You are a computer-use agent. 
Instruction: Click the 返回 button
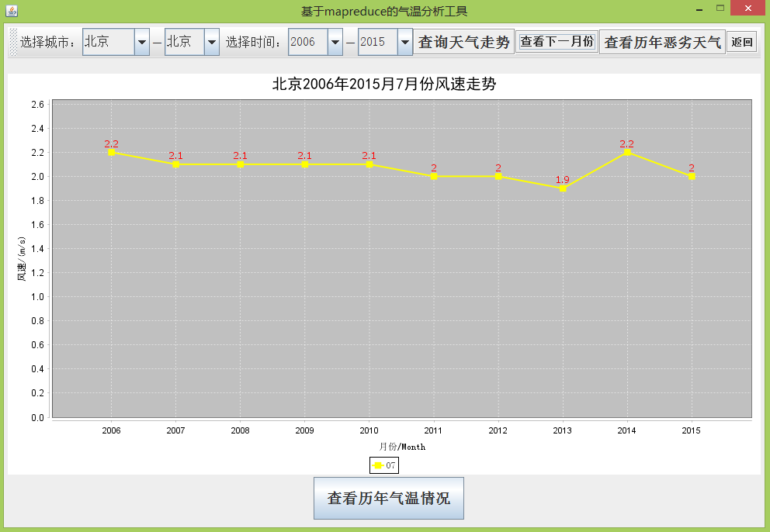741,42
